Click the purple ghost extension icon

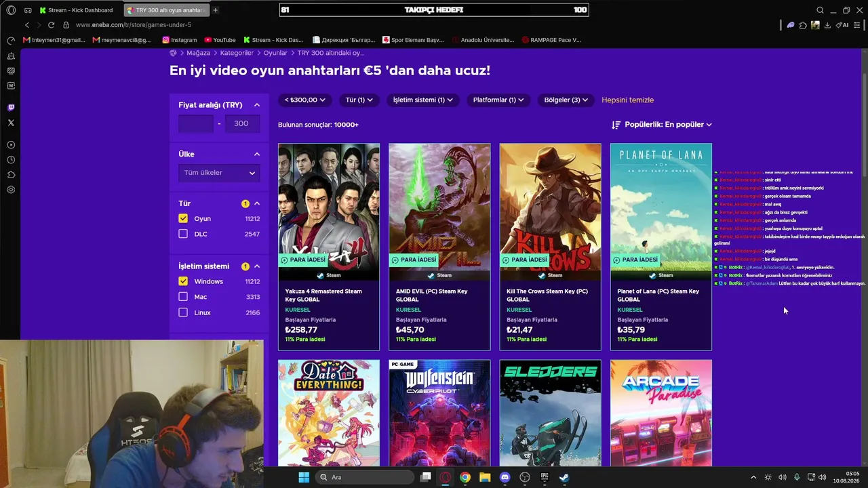pyautogui.click(x=791, y=25)
